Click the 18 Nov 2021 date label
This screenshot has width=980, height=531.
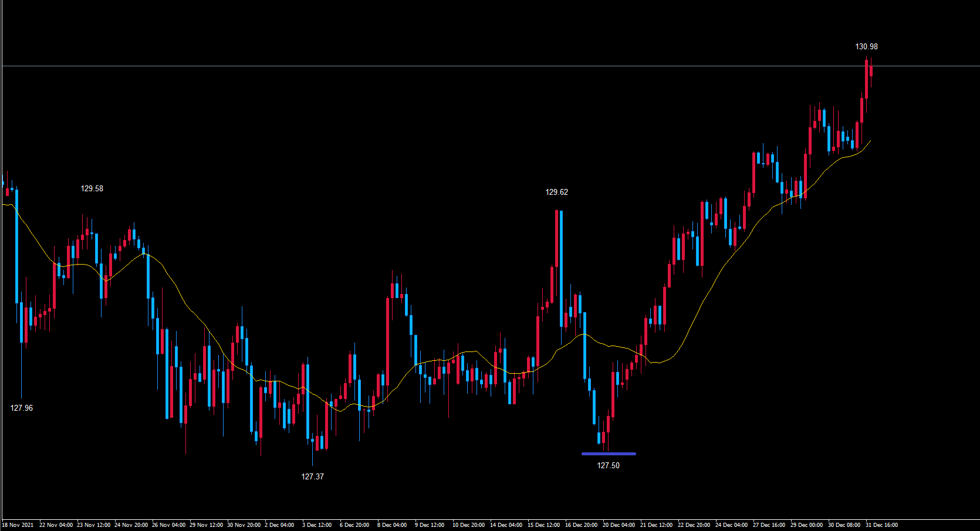[x=18, y=525]
